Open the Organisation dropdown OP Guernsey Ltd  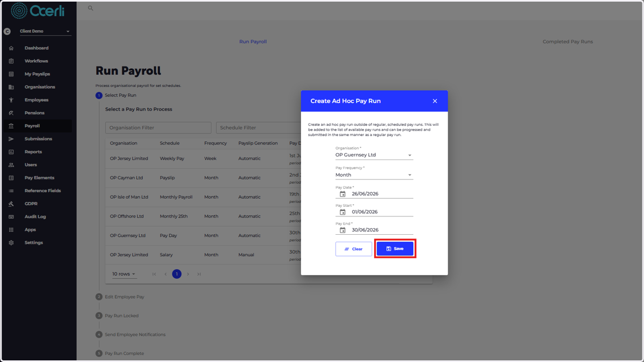point(374,155)
